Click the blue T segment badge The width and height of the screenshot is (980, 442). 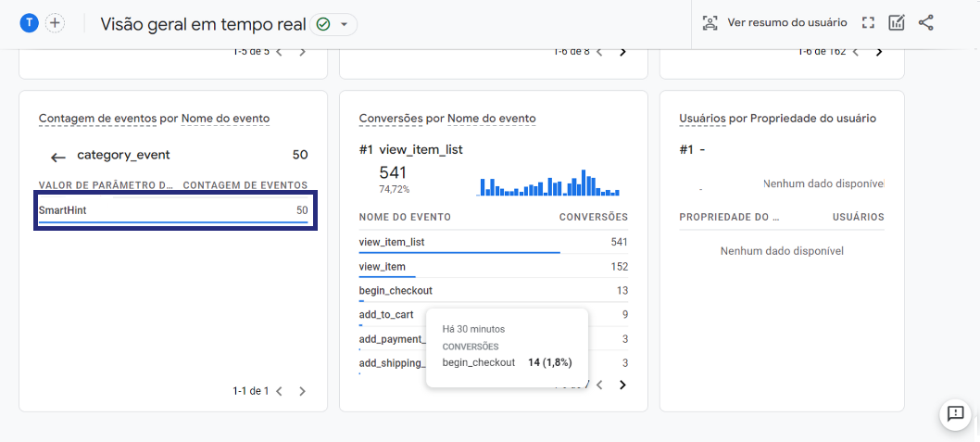pos(30,23)
